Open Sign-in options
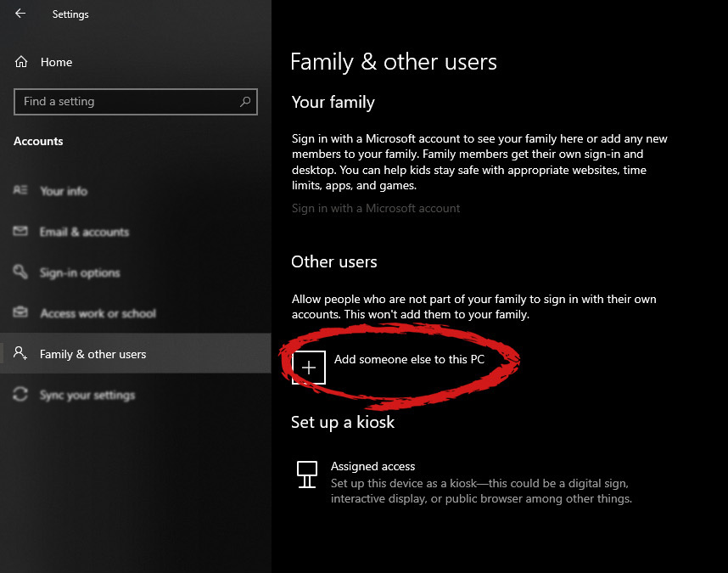Viewport: 728px width, 573px height. 80,272
